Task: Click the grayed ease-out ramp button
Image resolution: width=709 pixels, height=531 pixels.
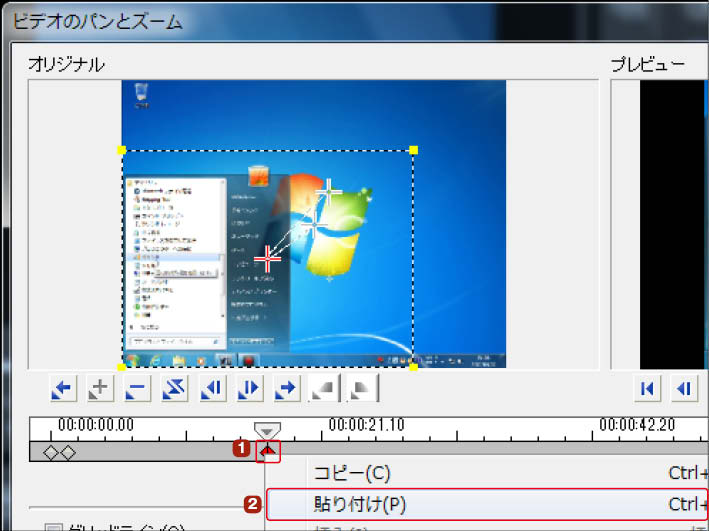Action: [362, 388]
